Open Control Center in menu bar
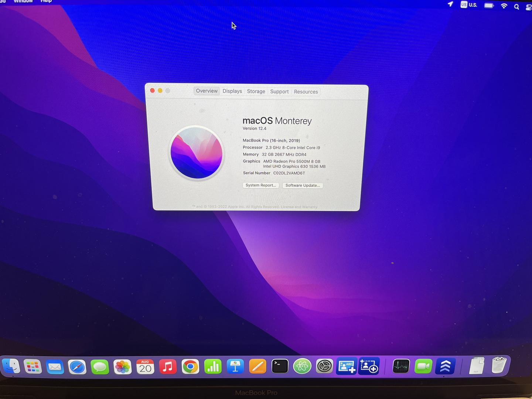The image size is (532, 399). coord(529,7)
